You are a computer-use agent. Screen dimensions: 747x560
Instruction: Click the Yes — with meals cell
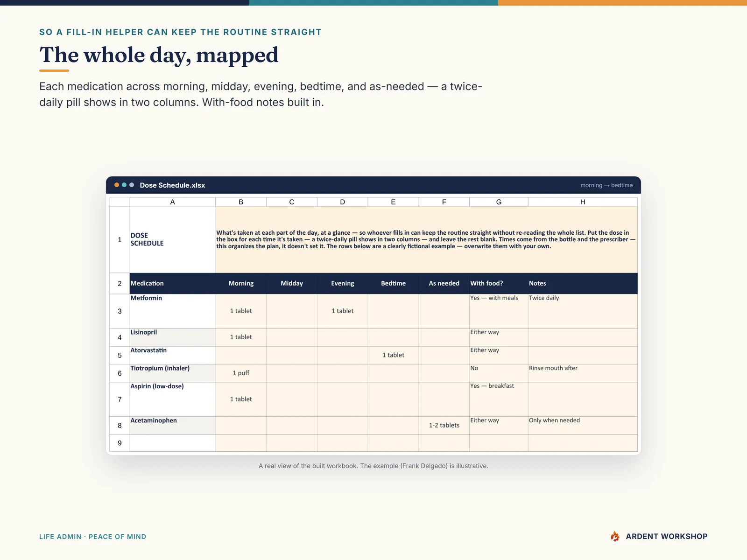499,311
